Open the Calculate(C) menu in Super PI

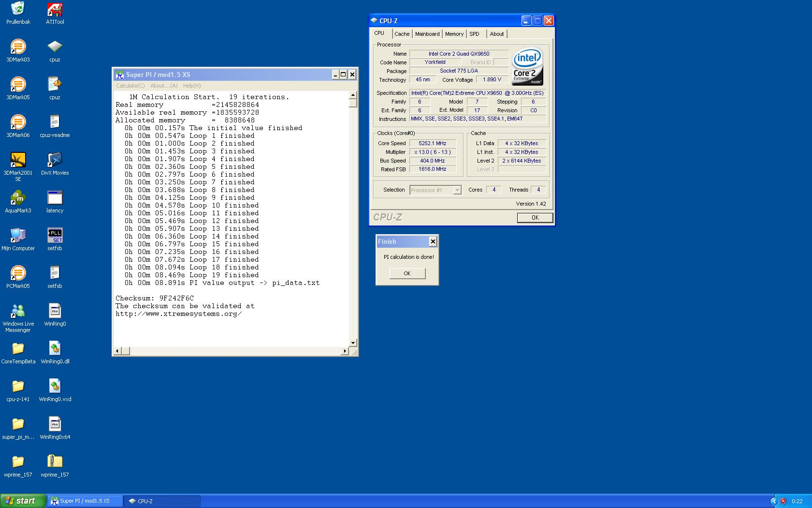click(130, 86)
